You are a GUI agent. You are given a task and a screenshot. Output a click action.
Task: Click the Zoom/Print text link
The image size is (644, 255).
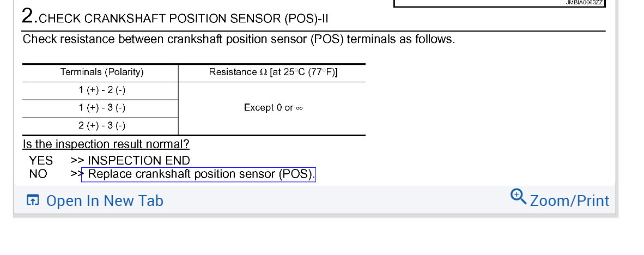[x=569, y=201]
